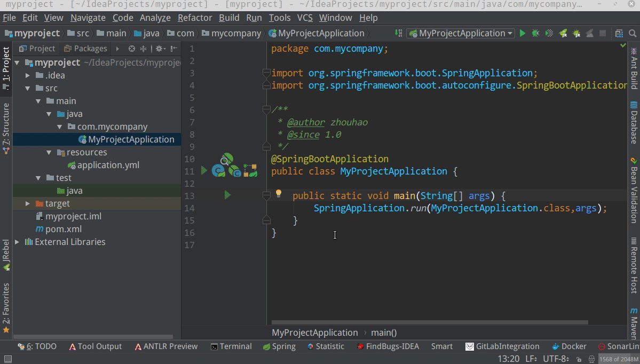This screenshot has width=640, height=364.
Task: Run with Coverage icon in toolbar
Action: tap(549, 34)
